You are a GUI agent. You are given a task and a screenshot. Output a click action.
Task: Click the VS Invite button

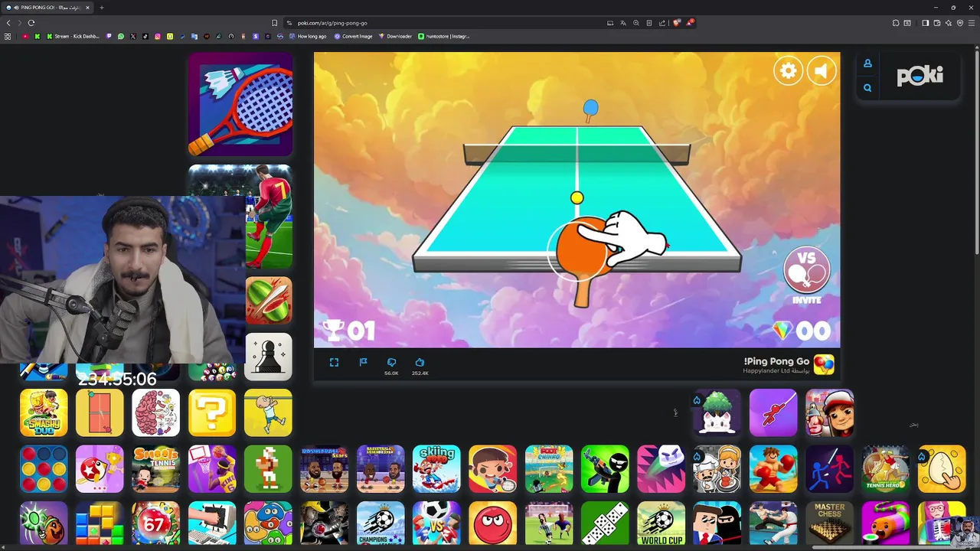[806, 275]
